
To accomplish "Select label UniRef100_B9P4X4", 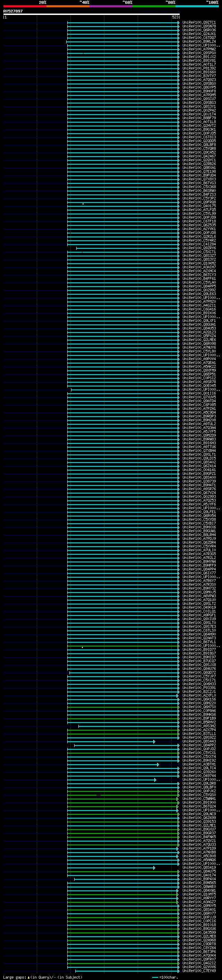I will [199, 879].
